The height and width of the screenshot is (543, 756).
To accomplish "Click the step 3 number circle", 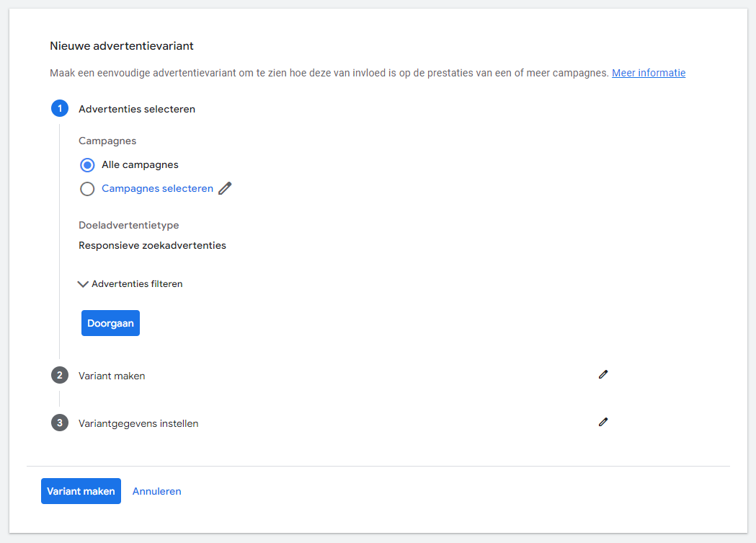I will click(x=60, y=423).
